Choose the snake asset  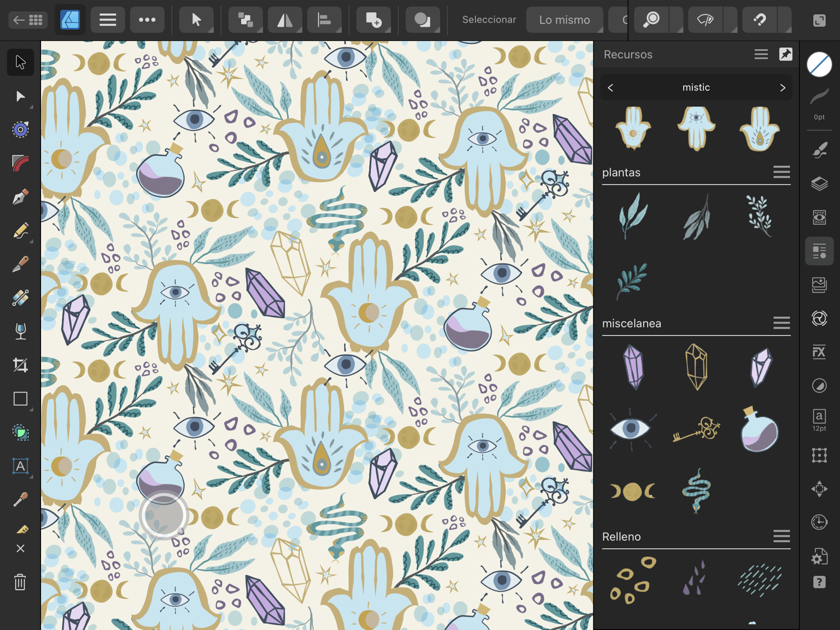coord(696,491)
